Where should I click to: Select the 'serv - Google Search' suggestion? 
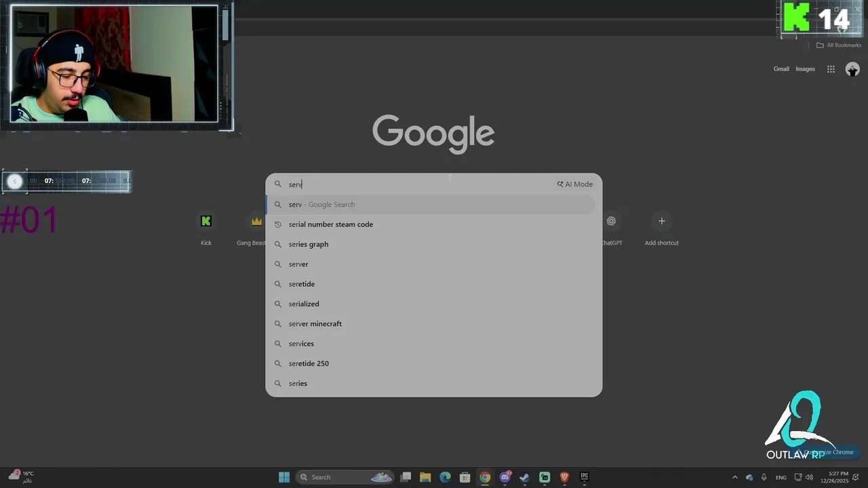430,205
